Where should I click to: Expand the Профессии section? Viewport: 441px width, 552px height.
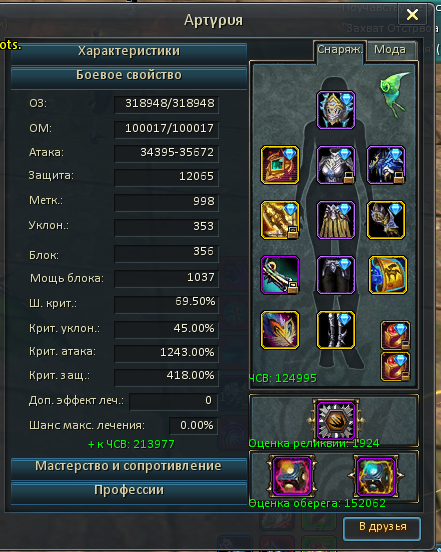point(129,491)
